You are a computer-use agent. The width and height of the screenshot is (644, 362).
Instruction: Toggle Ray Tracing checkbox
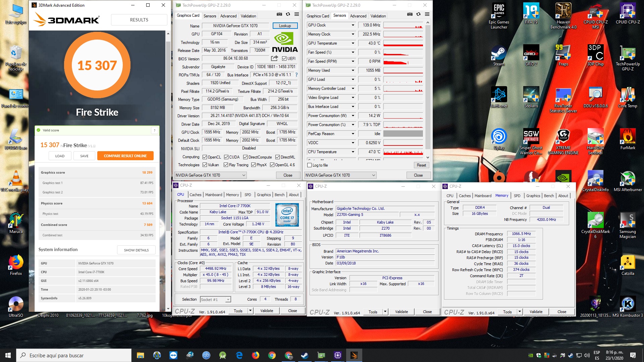click(x=226, y=165)
